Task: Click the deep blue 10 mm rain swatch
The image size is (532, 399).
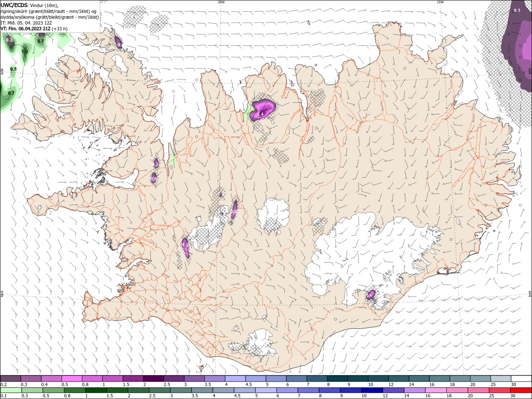Action: pos(372,390)
